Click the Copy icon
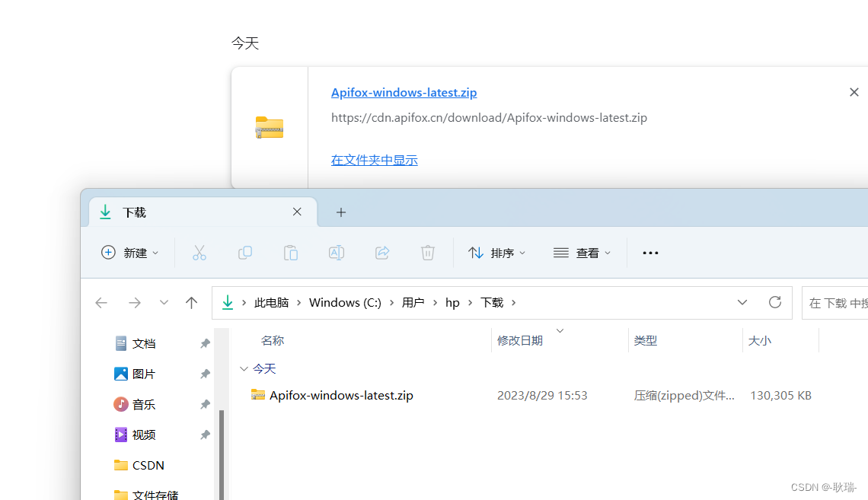This screenshot has height=500, width=868. tap(244, 253)
